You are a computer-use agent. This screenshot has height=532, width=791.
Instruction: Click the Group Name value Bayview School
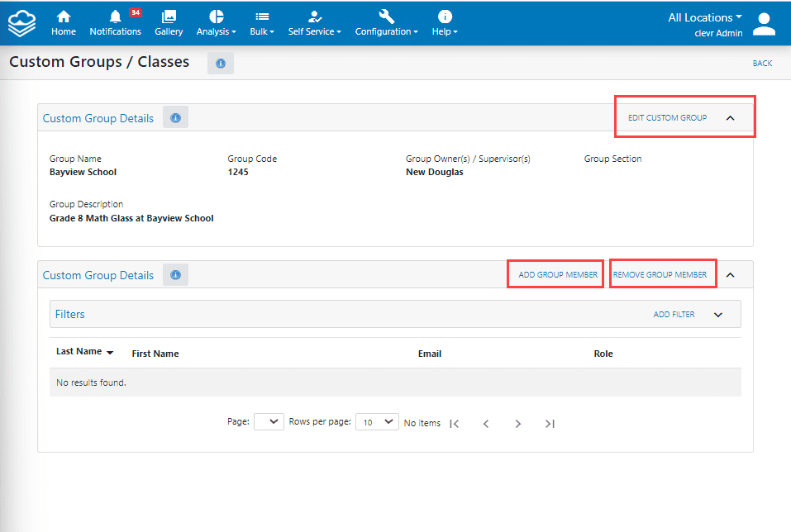tap(83, 172)
